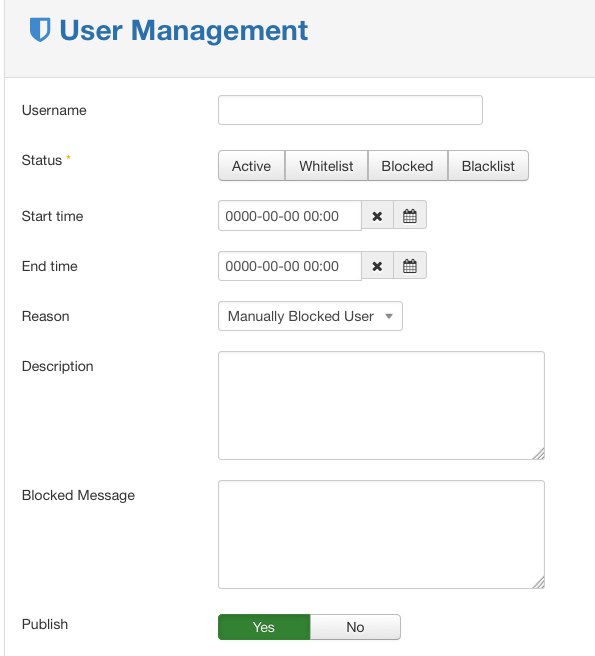Open the Start time calendar picker
The image size is (595, 656).
[410, 216]
